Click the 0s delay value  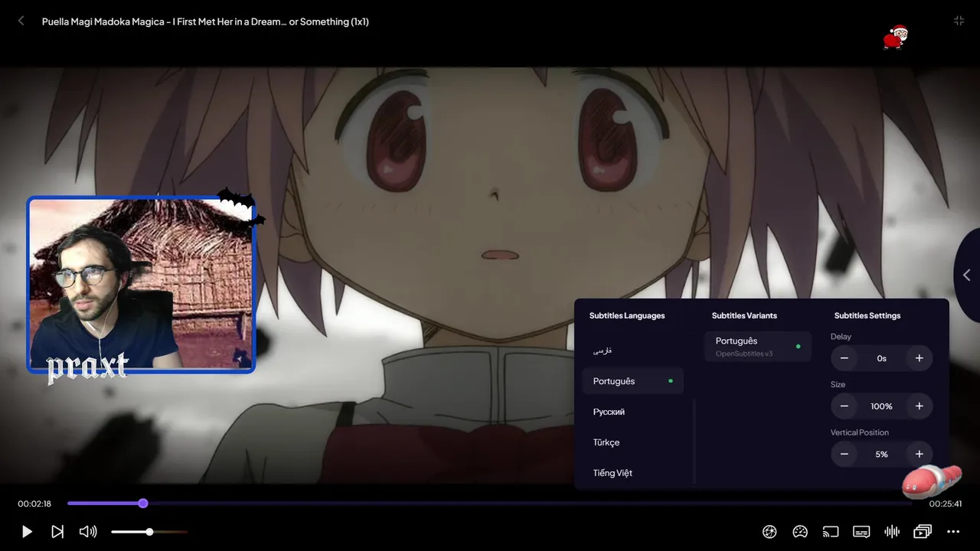[882, 358]
